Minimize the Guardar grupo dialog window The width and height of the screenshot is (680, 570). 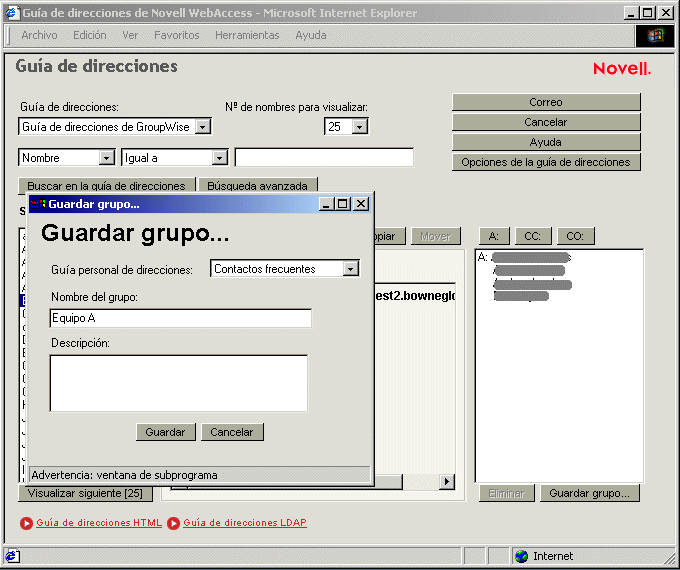point(327,204)
